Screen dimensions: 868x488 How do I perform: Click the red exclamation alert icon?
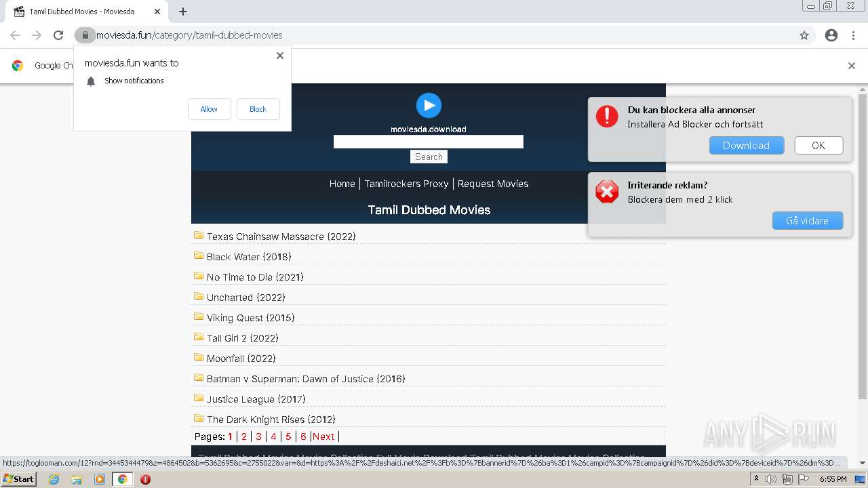point(607,116)
